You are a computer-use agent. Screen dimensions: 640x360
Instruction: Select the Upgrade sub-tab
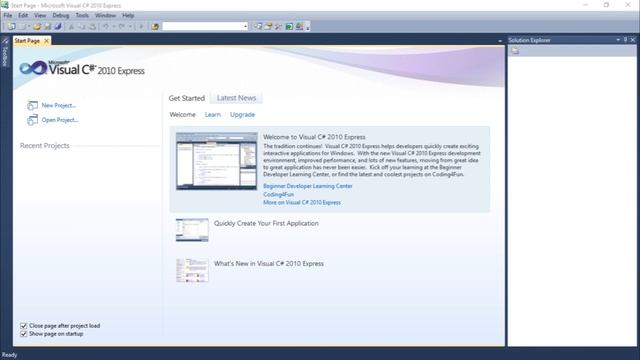pos(242,115)
